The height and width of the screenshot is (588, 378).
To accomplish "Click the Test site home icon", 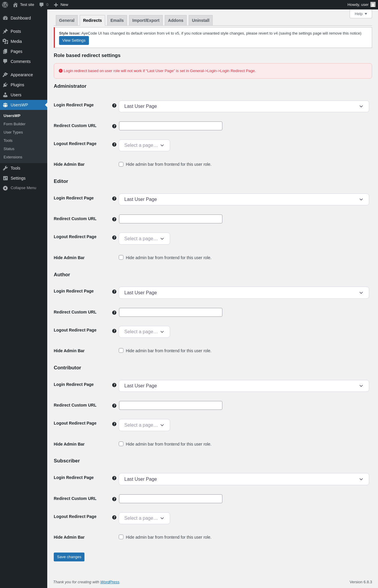I will click(x=15, y=5).
